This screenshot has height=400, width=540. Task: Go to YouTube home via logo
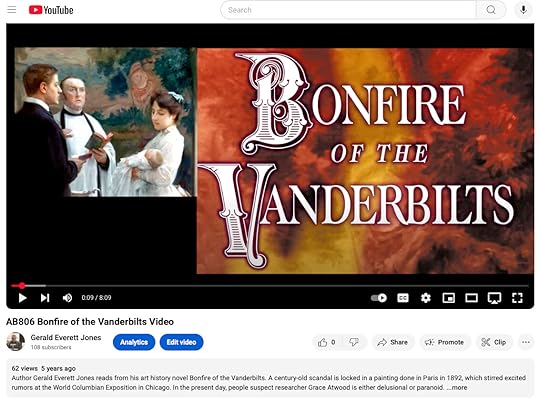pyautogui.click(x=51, y=10)
